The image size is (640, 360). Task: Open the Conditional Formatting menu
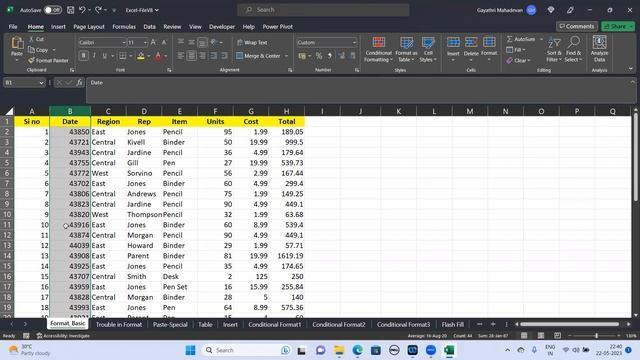point(378,49)
